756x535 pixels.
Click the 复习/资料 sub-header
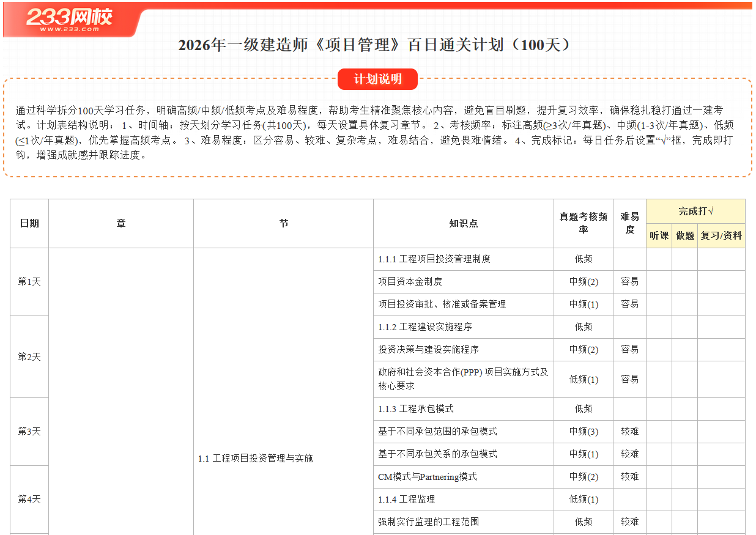click(721, 235)
